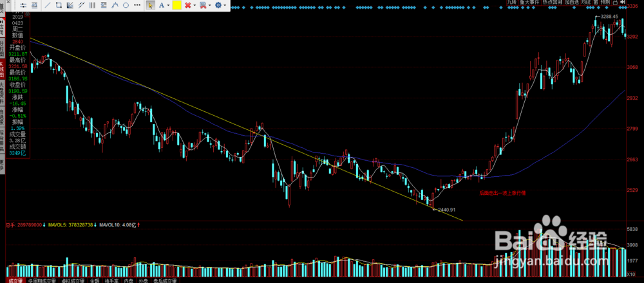The width and height of the screenshot is (644, 283).
Task: Open the 综合排名 sidebar tab
Action: [x=3, y=140]
